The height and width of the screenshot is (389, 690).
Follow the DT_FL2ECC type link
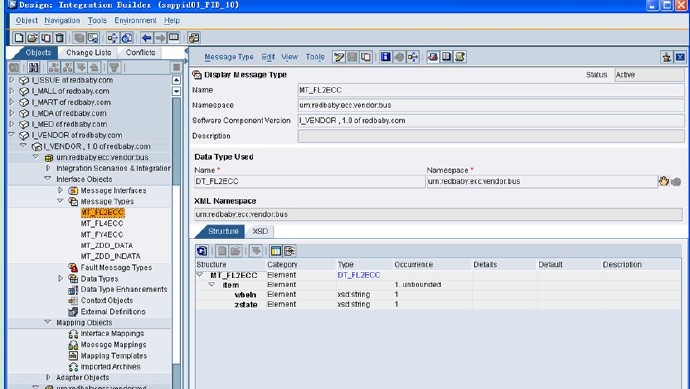(x=359, y=275)
